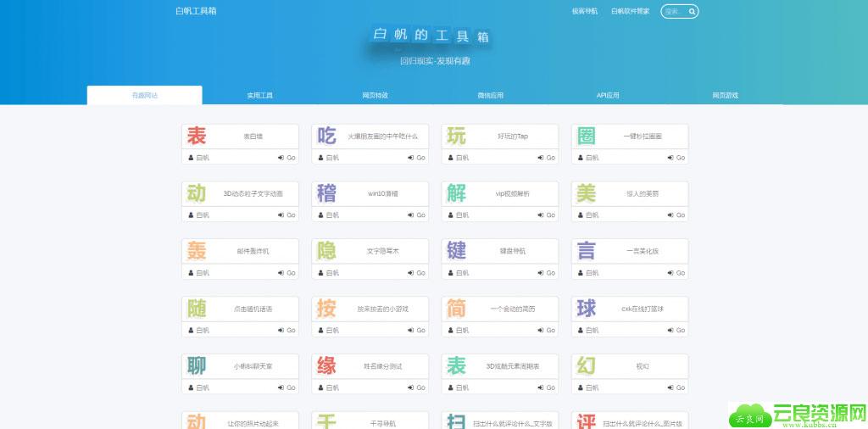This screenshot has width=868, height=429.
Task: Click the red 表 icon for 表白墙
Action: 196,136
